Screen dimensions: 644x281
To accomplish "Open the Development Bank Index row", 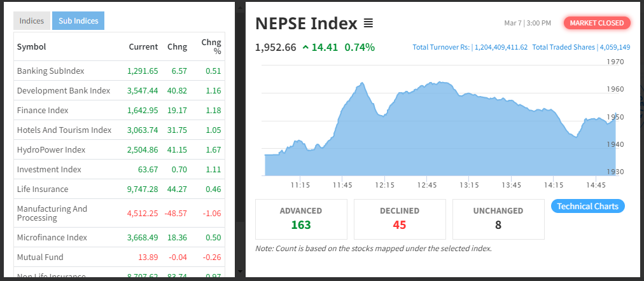I will tap(64, 90).
